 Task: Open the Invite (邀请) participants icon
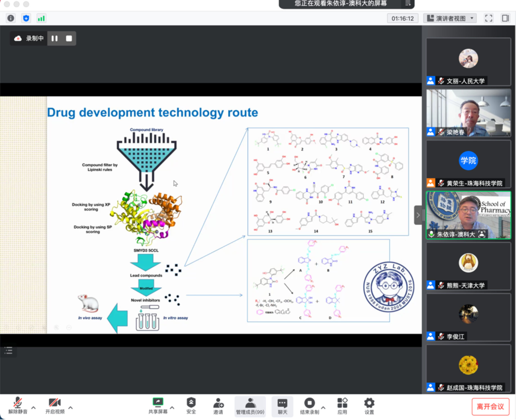coord(218,406)
